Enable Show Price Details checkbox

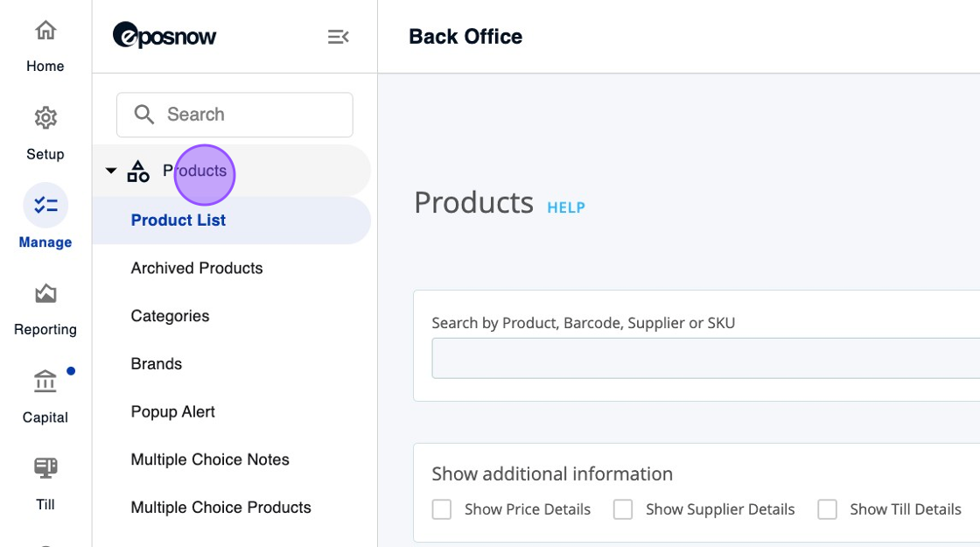(442, 509)
